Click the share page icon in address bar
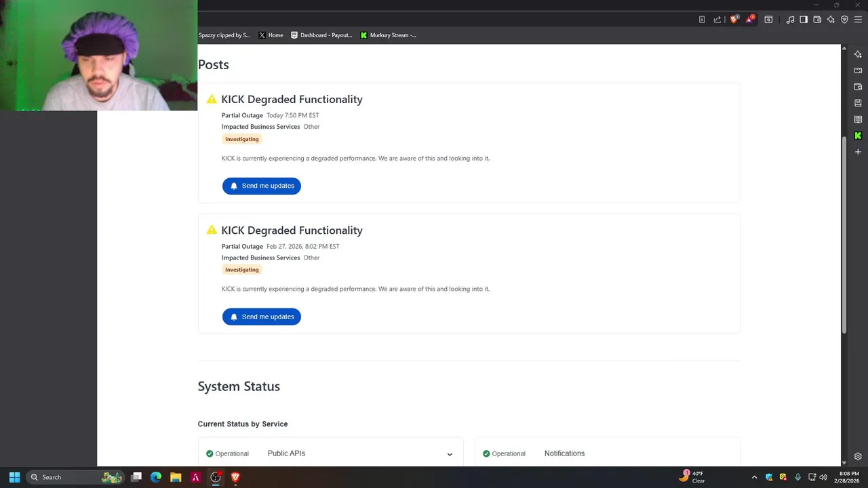Screen dimensions: 868x488 click(717, 20)
